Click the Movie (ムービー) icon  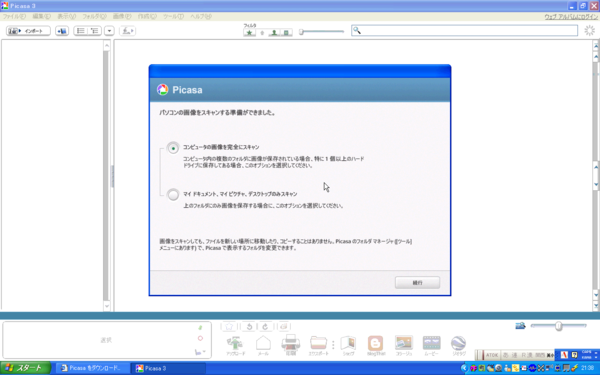coord(431,345)
